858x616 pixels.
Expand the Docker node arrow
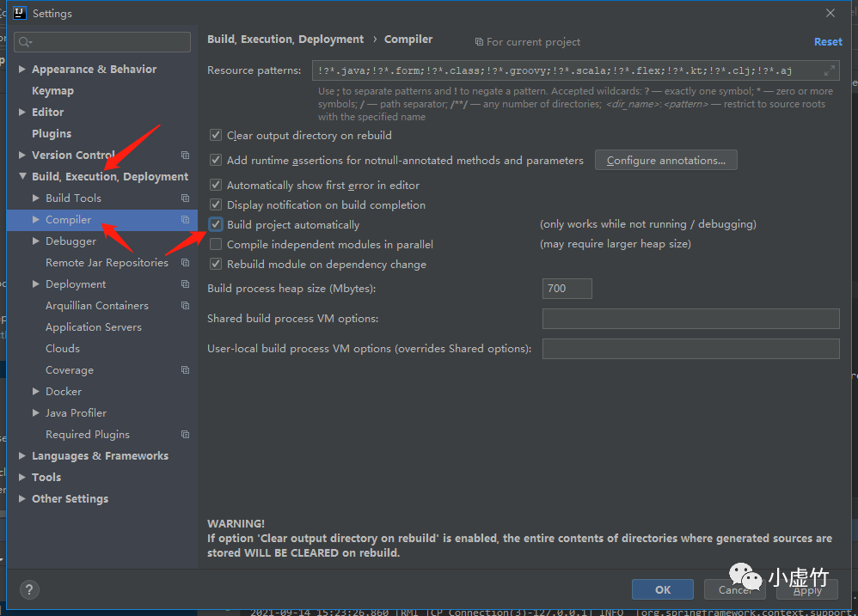tap(35, 392)
